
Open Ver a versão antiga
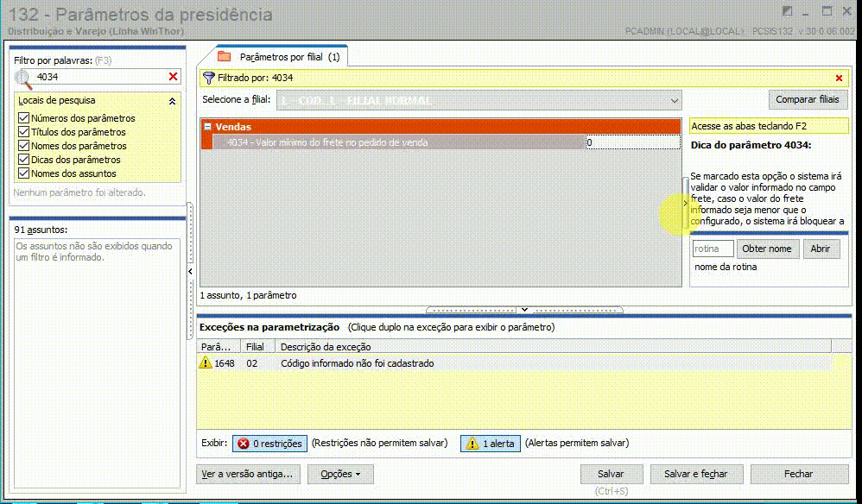247,474
